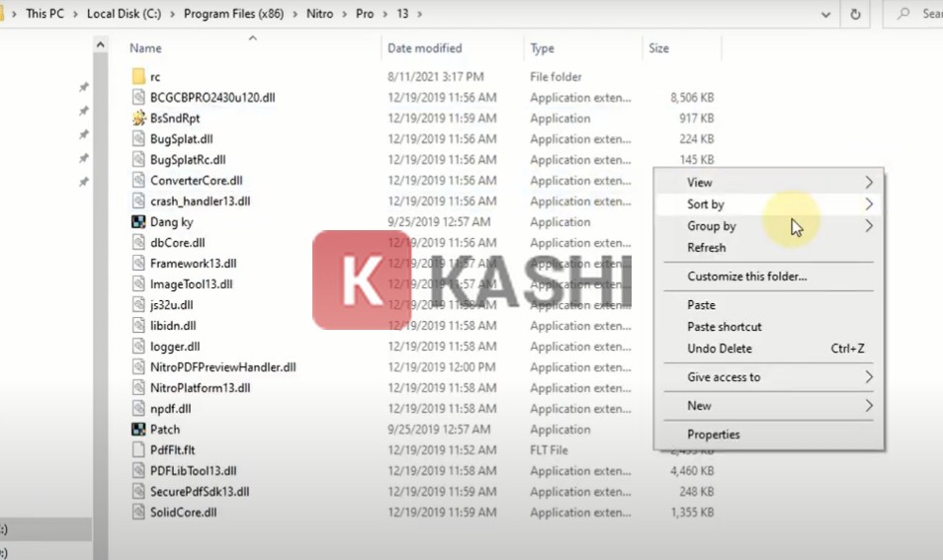
Task: Click the SolidCore.dll file icon
Action: [x=138, y=512]
